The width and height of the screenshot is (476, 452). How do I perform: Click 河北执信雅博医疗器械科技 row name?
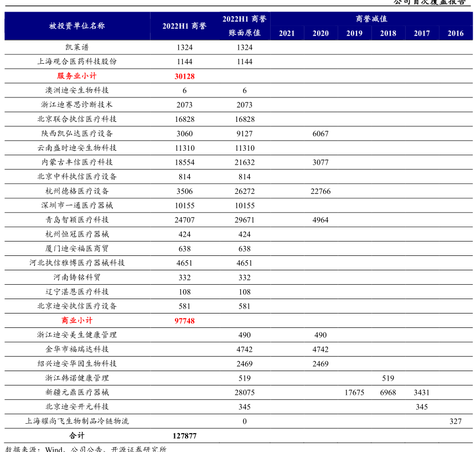77,263
